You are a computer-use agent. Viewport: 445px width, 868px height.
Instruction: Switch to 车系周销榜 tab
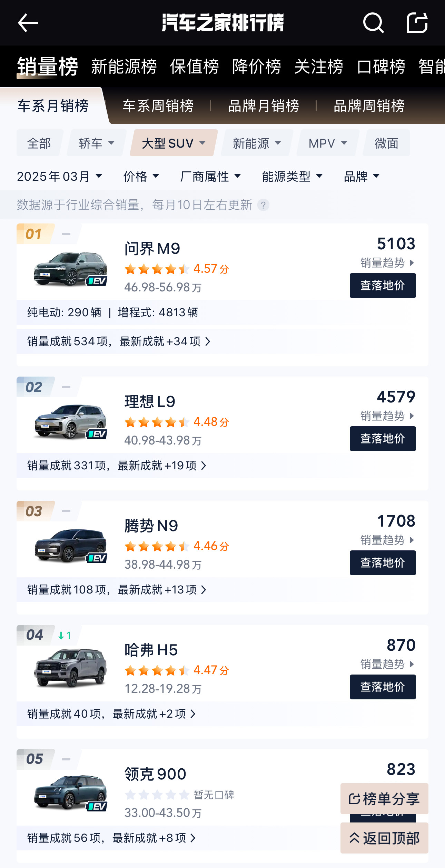[x=158, y=106]
